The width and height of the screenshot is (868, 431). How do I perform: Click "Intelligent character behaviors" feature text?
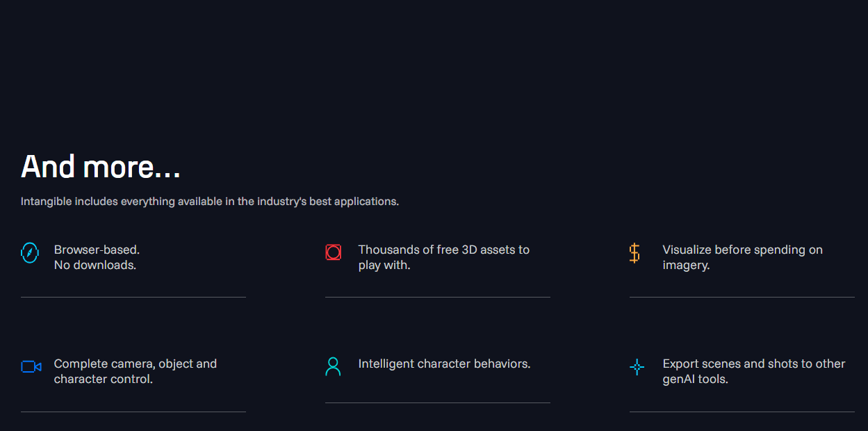444,364
